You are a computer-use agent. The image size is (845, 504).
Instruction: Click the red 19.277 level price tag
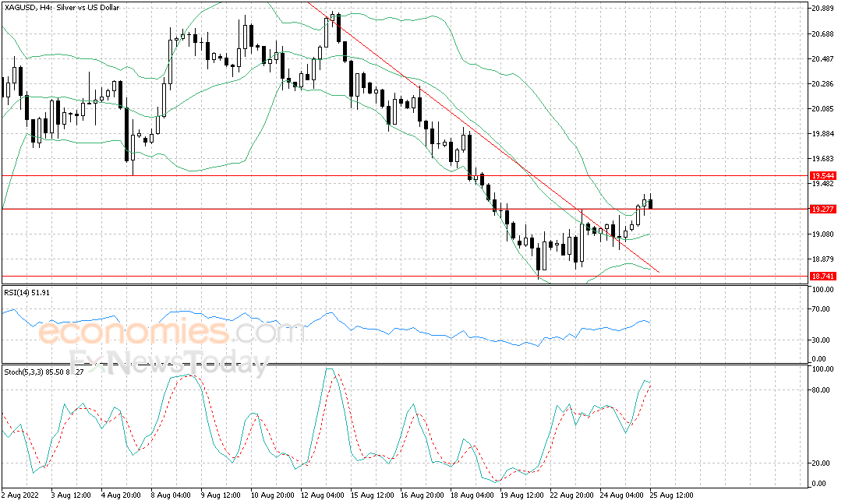click(x=823, y=209)
